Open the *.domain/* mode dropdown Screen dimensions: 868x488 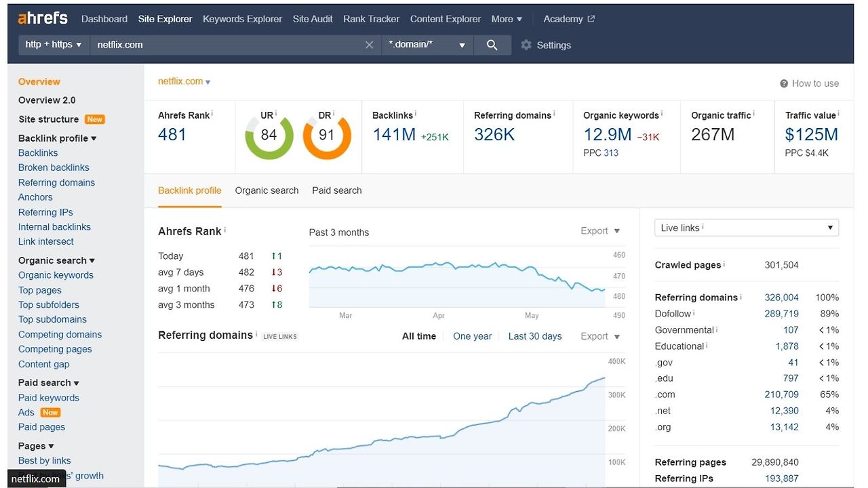pos(427,45)
